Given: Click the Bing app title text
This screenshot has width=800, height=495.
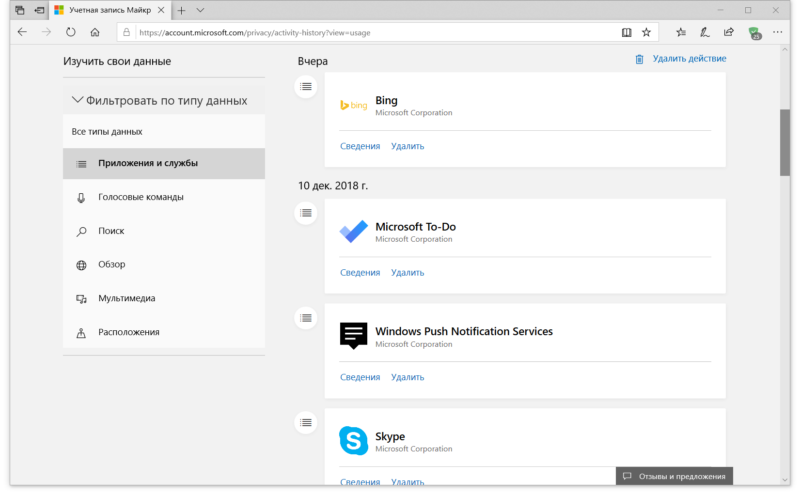Looking at the screenshot, I should click(x=386, y=101).
